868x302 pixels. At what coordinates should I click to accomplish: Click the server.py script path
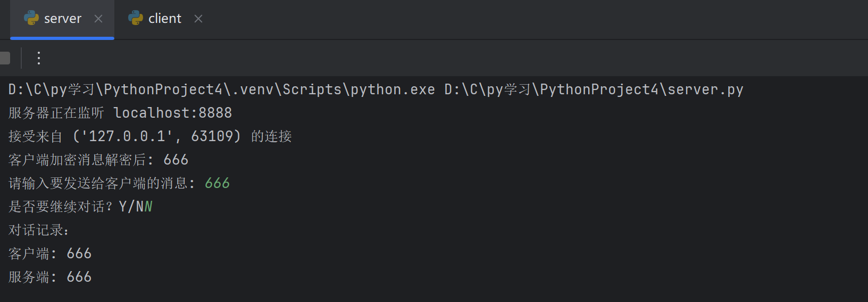594,89
